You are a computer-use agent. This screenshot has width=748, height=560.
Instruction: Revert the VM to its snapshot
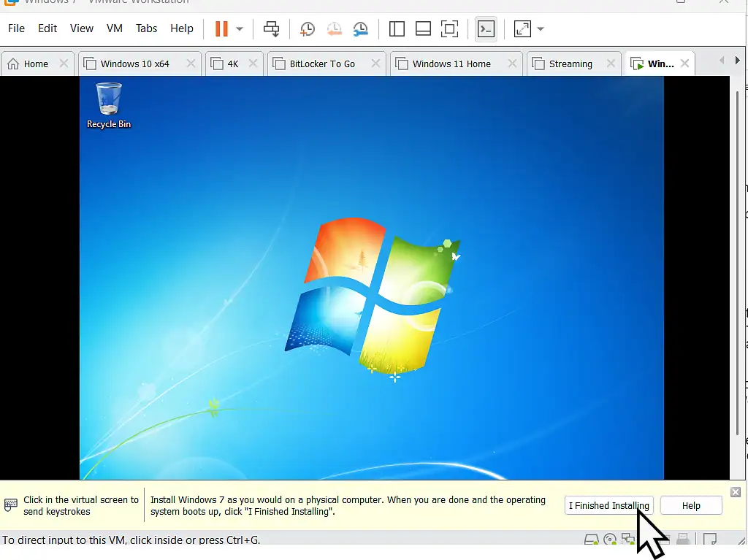click(335, 28)
